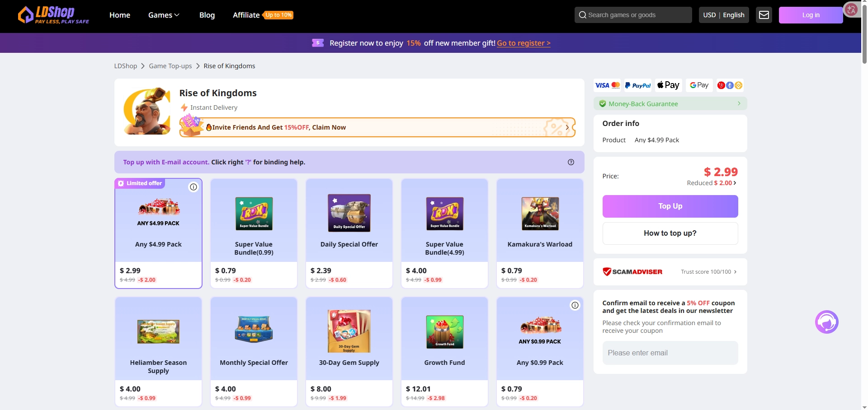Viewport: 868px width, 410px height.
Task: Show info for Any $0.99 Pack
Action: pos(575,305)
